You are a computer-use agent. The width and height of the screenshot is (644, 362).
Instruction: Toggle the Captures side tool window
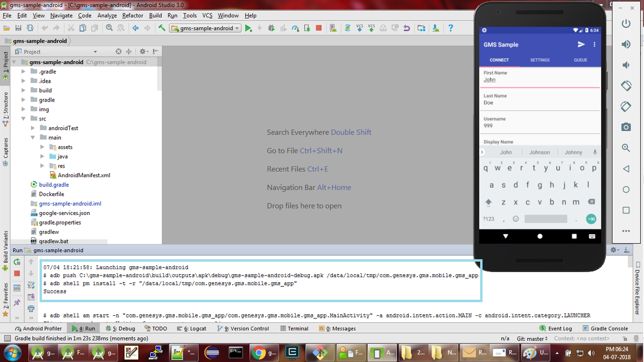(6, 152)
